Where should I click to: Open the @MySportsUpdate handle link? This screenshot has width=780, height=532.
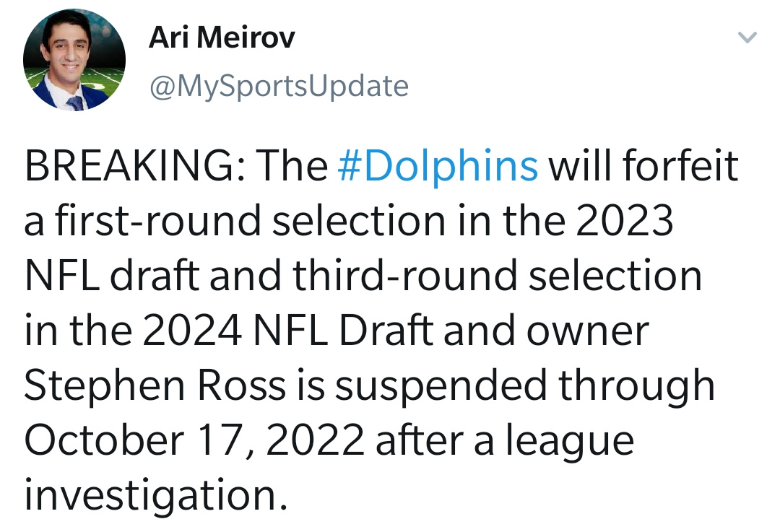tap(279, 86)
